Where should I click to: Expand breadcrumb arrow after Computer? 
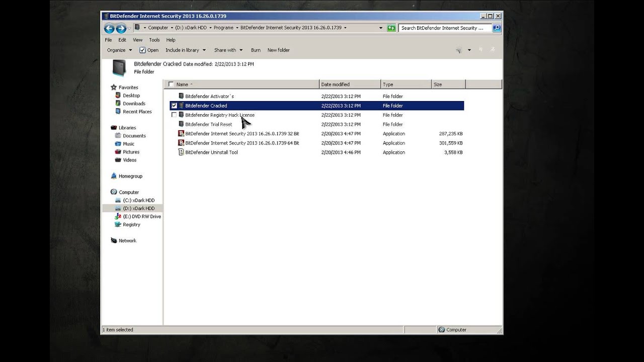pos(172,28)
